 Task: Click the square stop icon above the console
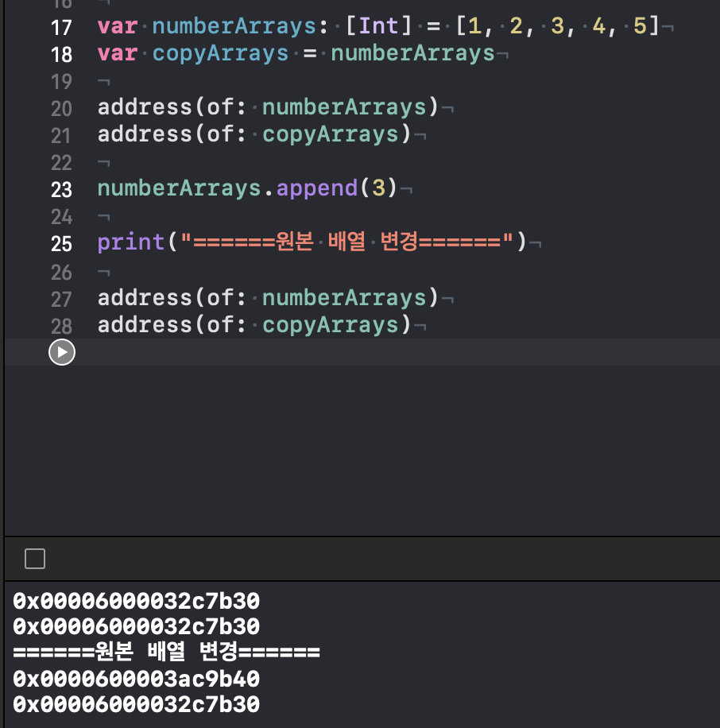pyautogui.click(x=34, y=559)
